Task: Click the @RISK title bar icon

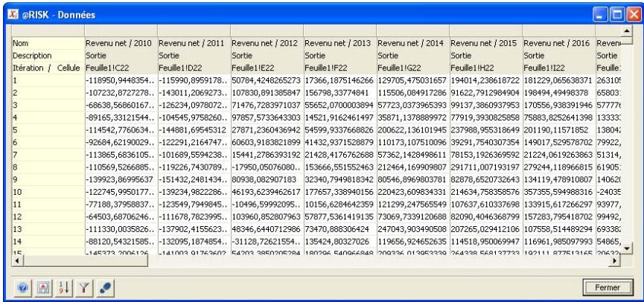Action: pos(13,12)
